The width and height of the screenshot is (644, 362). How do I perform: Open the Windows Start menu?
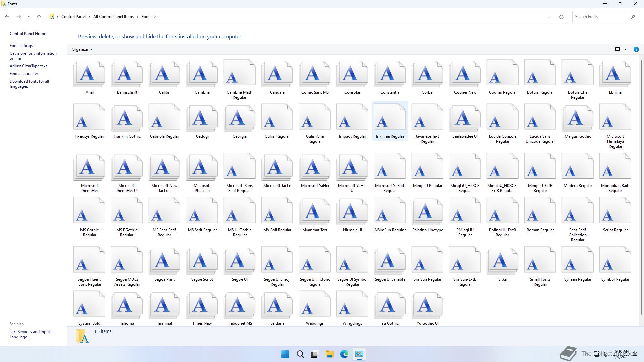(x=285, y=354)
